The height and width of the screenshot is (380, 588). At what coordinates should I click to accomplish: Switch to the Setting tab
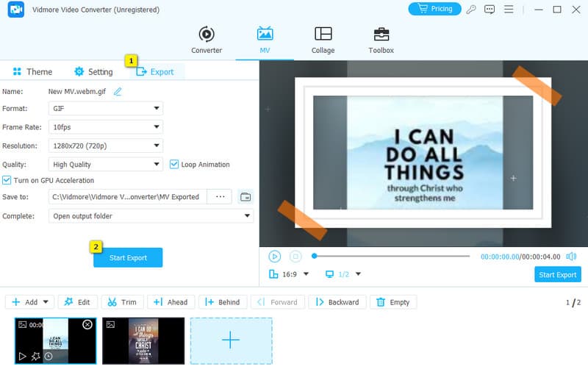tap(93, 72)
